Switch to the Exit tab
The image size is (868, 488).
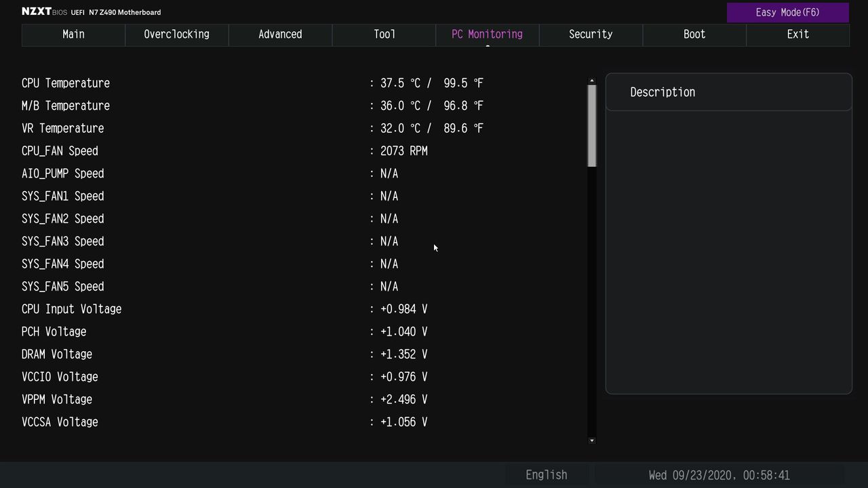797,35
